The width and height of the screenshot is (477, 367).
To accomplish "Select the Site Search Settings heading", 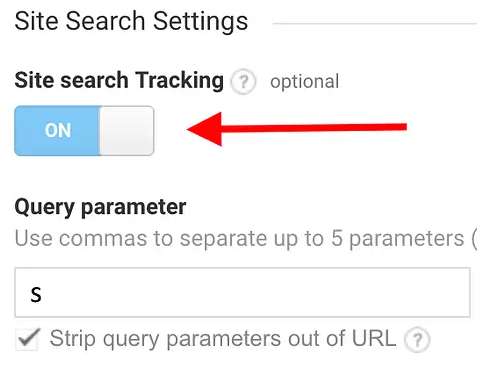I will [131, 21].
